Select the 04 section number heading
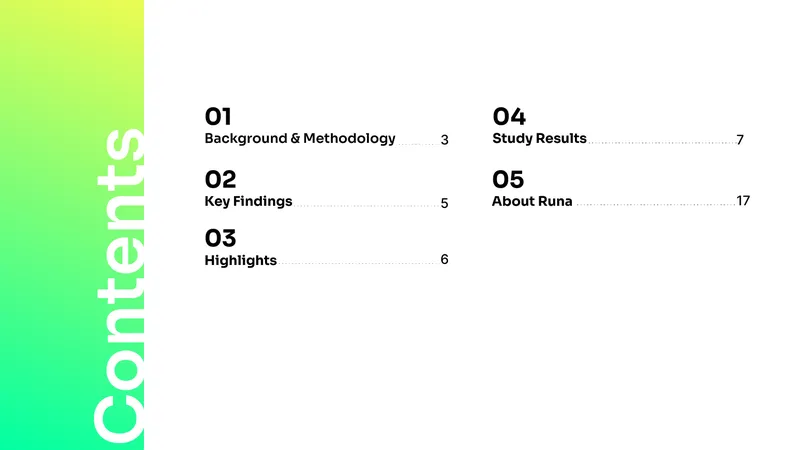Screen dimensions: 800x450 coord(509,116)
